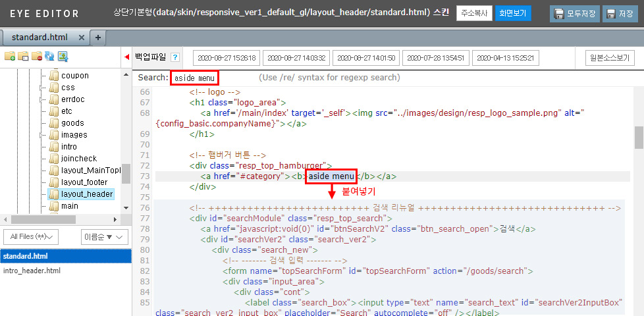
Task: Click the delete folder icon
Action: (36, 56)
